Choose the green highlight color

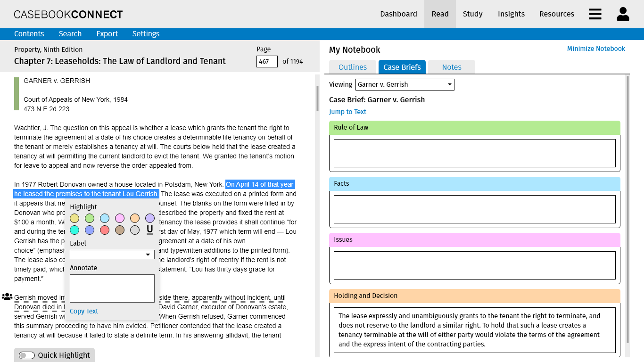click(90, 218)
